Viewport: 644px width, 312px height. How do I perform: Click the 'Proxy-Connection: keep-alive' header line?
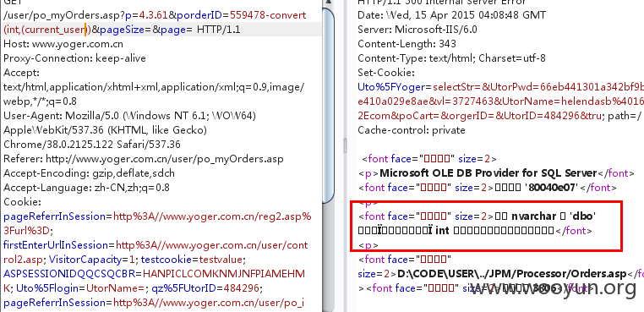[74, 58]
